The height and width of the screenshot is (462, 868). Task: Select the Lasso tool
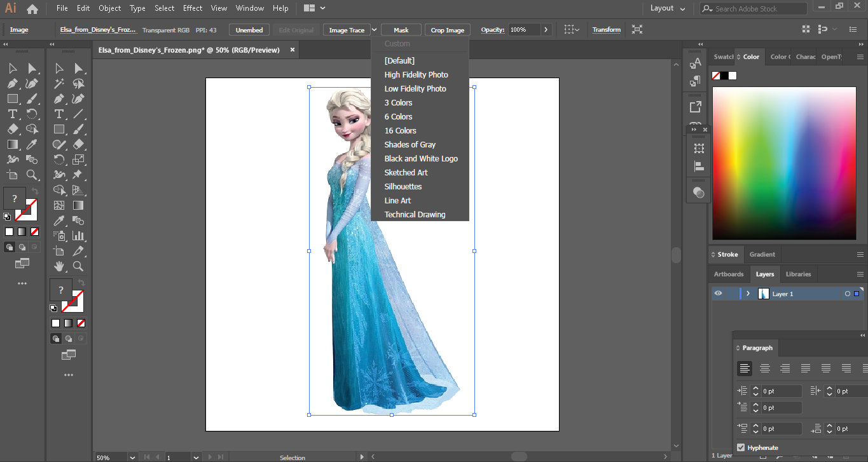(x=78, y=83)
